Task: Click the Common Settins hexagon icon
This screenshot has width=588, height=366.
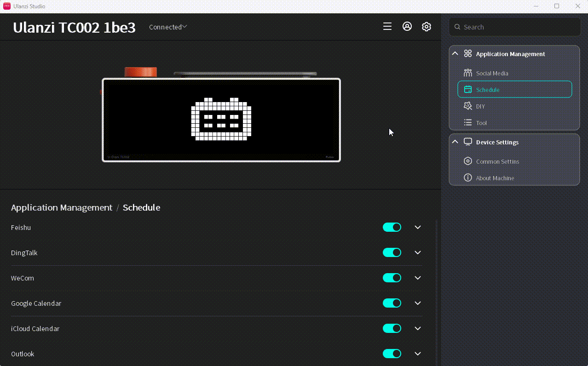Action: (x=468, y=161)
